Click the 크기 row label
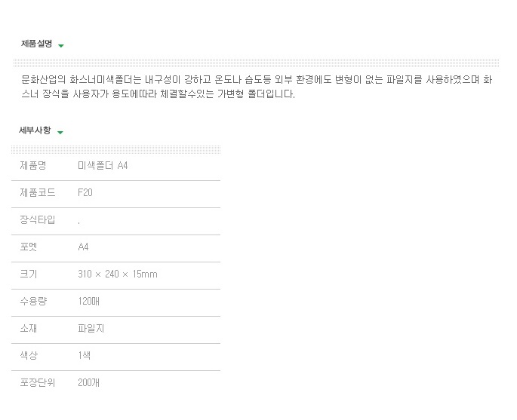The image size is (517, 420). point(29,274)
